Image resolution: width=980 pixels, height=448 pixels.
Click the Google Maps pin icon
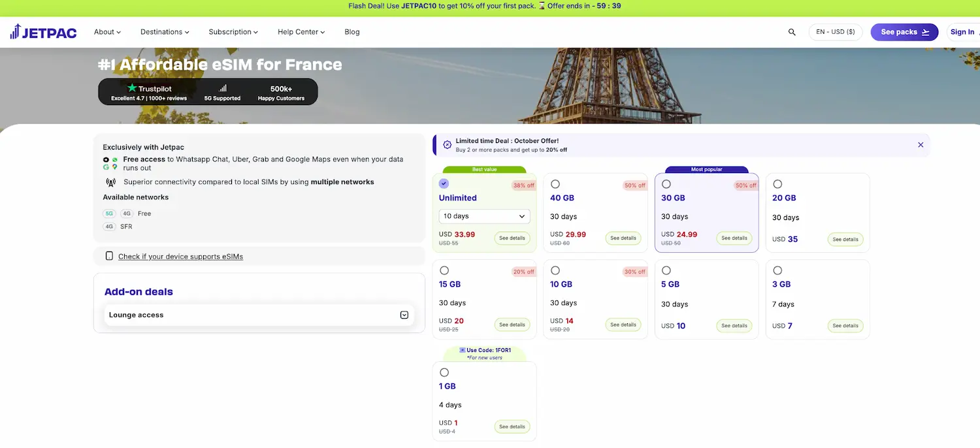(114, 166)
